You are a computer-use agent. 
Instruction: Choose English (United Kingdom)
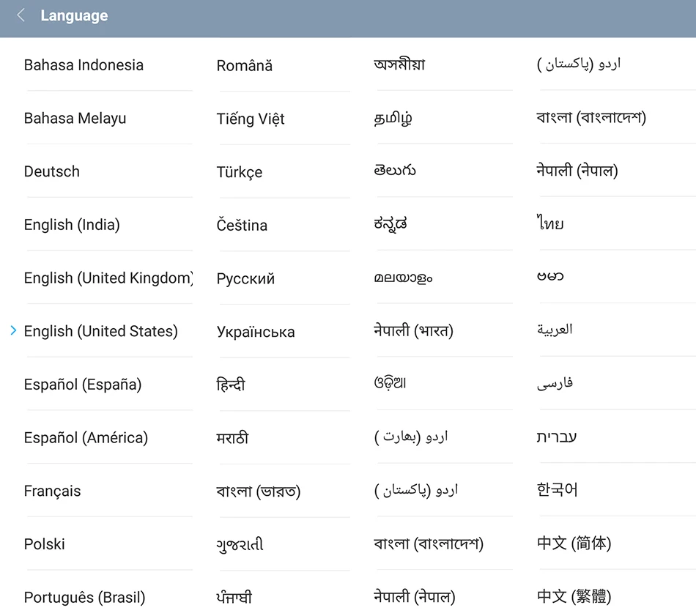point(108,278)
